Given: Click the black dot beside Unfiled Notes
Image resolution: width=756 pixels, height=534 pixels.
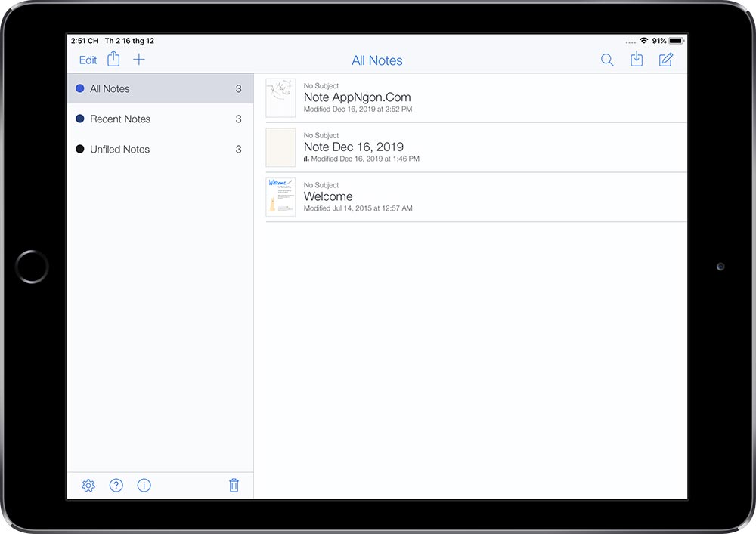Looking at the screenshot, I should (x=80, y=150).
